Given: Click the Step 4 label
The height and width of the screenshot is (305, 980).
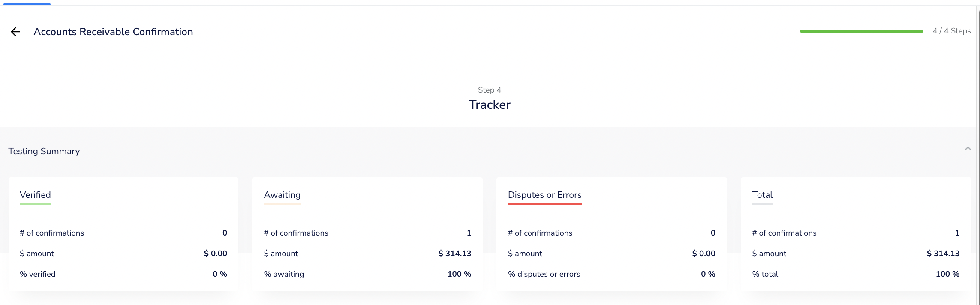Looking at the screenshot, I should pos(489,90).
